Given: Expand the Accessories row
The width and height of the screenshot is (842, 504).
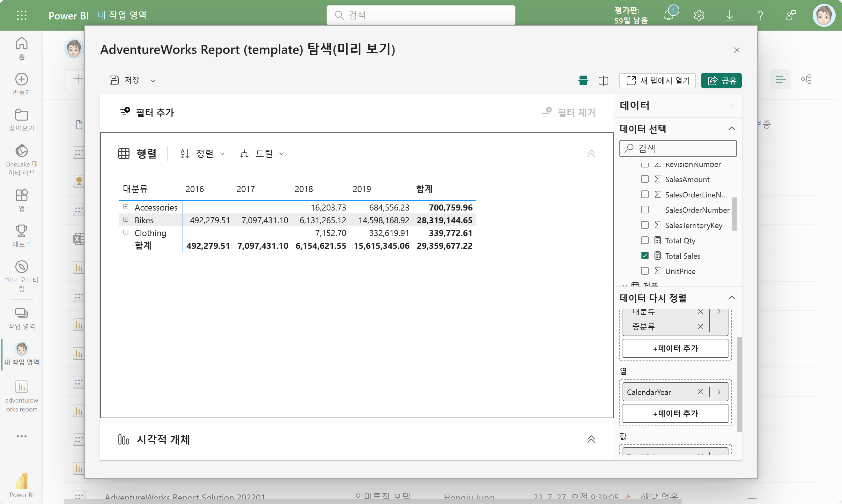Looking at the screenshot, I should tap(126, 206).
